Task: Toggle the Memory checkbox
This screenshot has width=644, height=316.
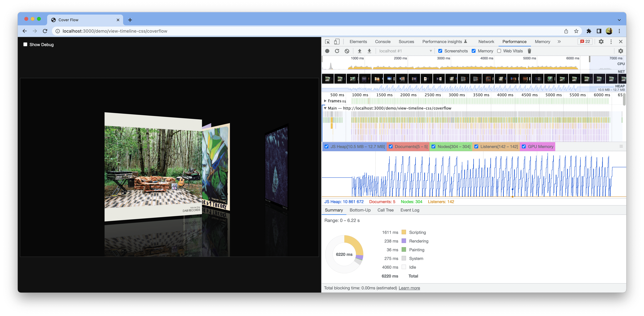Action: [x=474, y=51]
